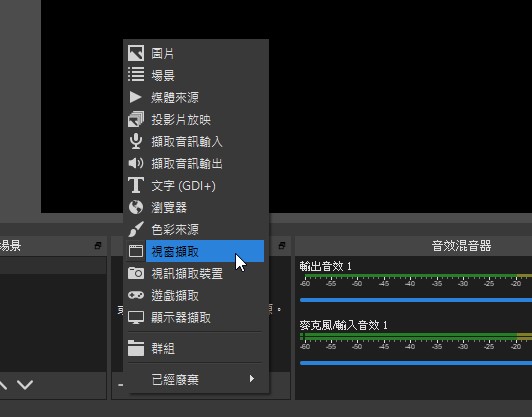Undock the sources panel with float icon

tap(282, 245)
